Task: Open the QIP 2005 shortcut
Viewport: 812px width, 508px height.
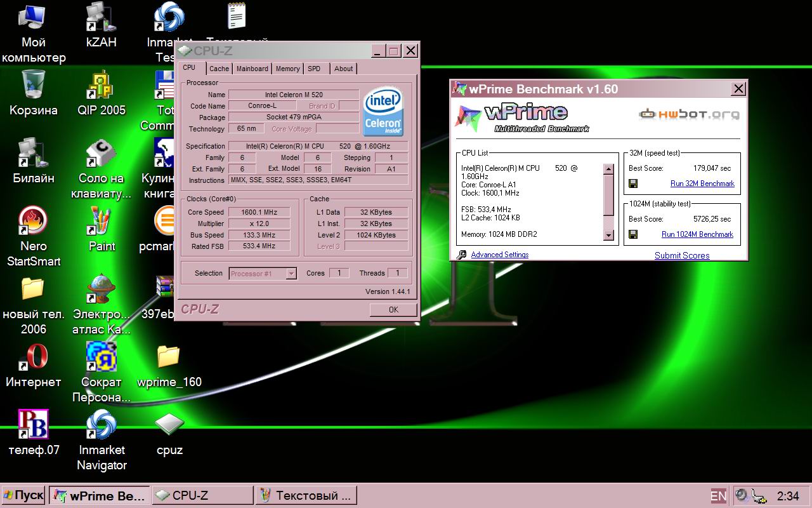Action: point(101,85)
